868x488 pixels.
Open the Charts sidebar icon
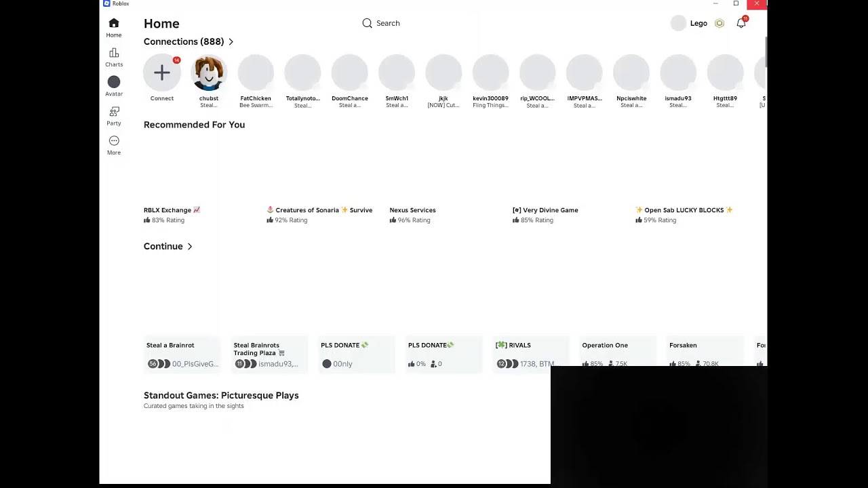pyautogui.click(x=114, y=53)
